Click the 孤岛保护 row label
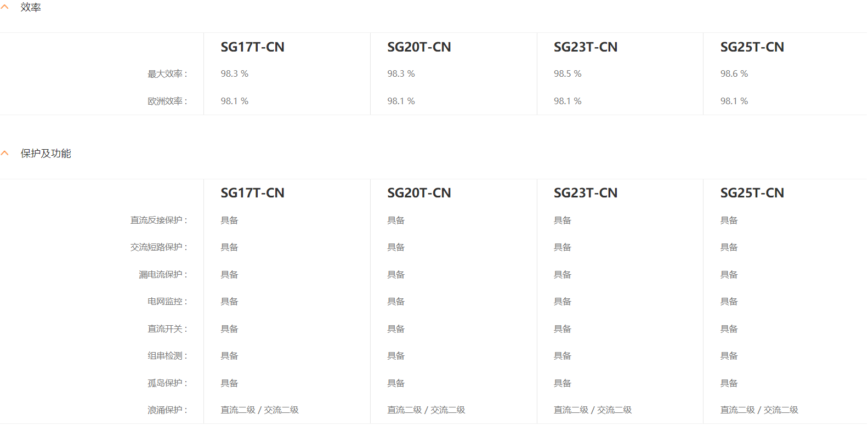This screenshot has height=425, width=868. coord(167,383)
